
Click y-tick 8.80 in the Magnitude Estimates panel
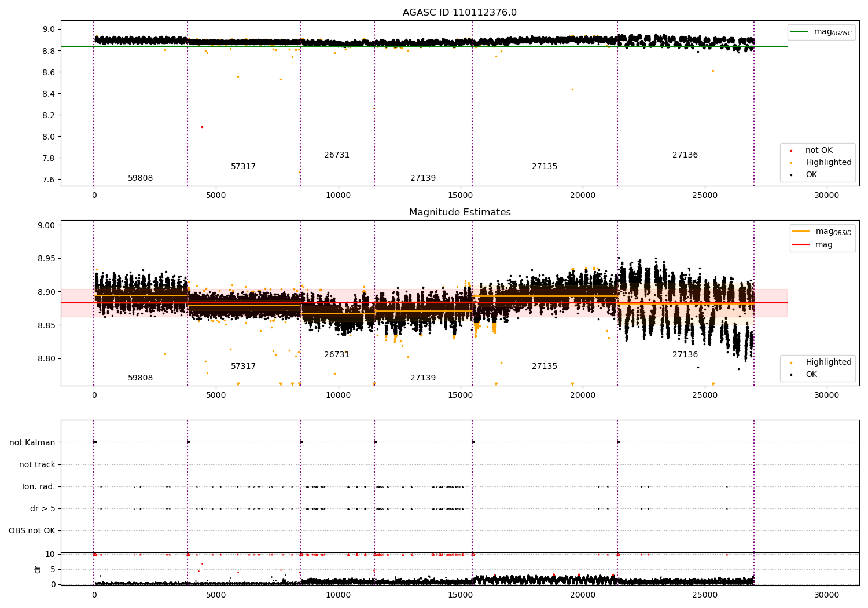(x=46, y=359)
